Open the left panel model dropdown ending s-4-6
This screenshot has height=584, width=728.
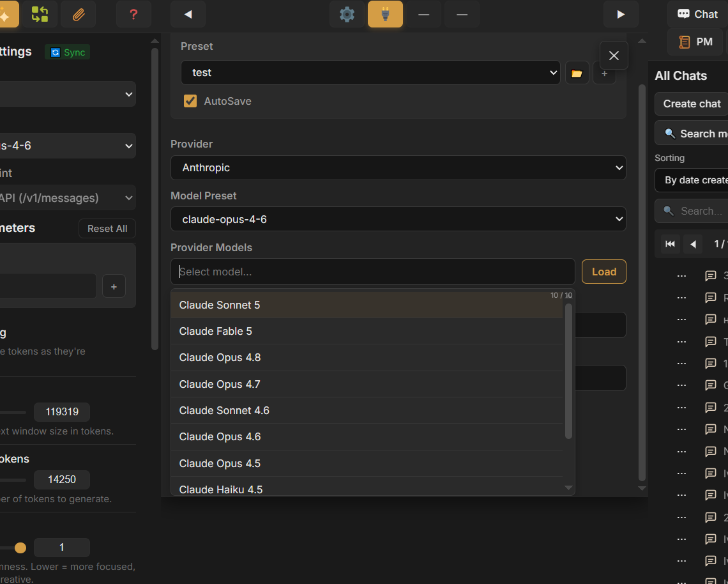pos(66,146)
